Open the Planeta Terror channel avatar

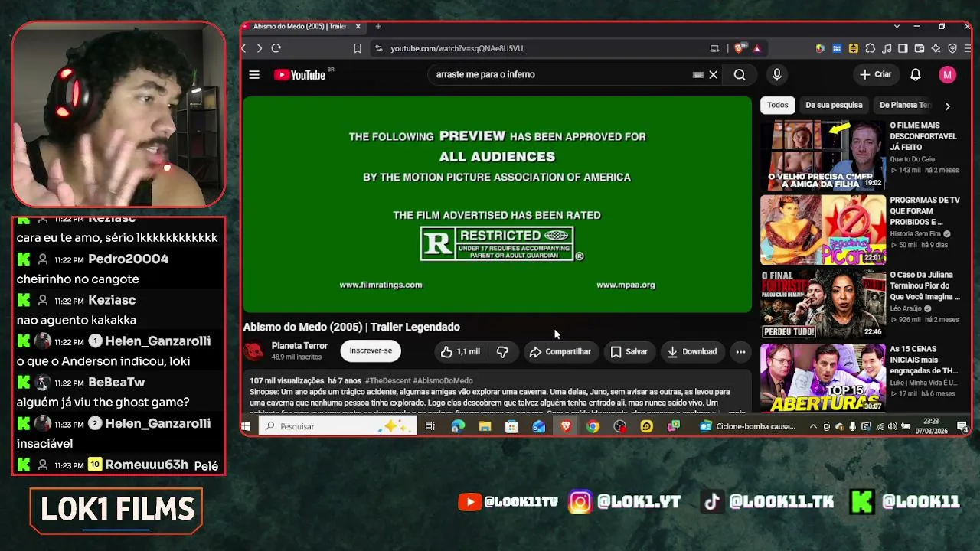pyautogui.click(x=254, y=351)
